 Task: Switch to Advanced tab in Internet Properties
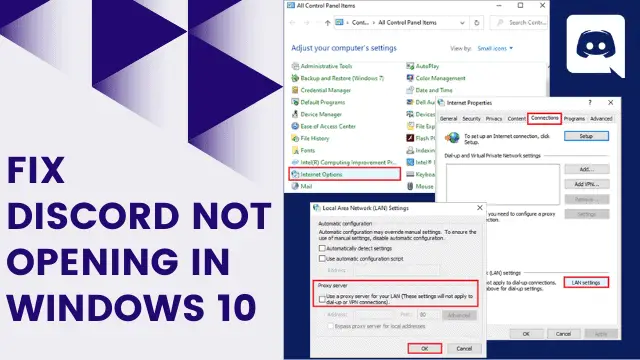tap(601, 119)
